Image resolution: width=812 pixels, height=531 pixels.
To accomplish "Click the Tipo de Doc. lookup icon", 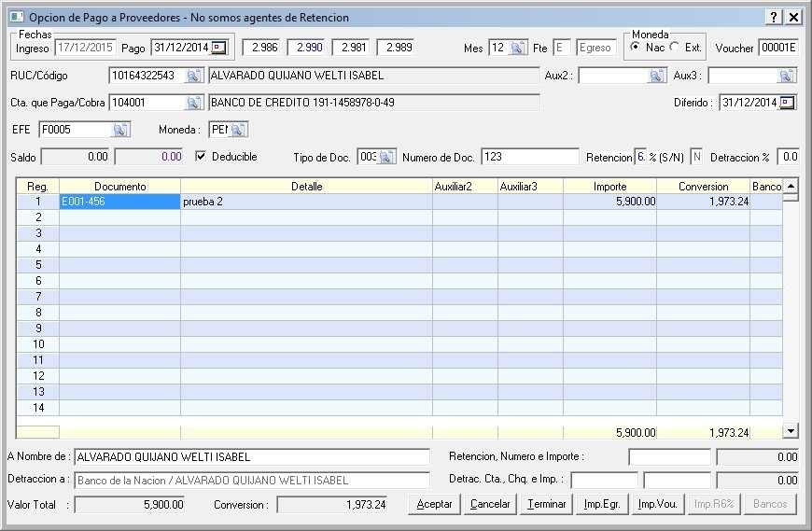I will click(385, 157).
